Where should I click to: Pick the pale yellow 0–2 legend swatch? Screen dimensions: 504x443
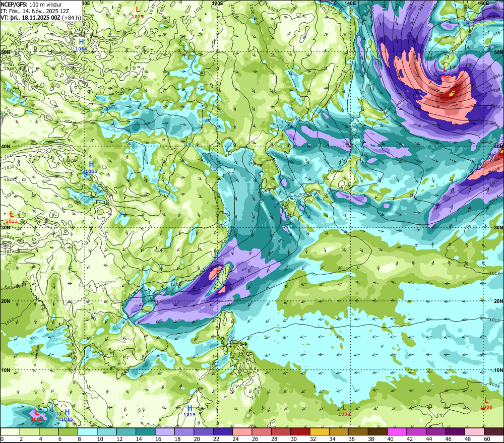coord(10,431)
